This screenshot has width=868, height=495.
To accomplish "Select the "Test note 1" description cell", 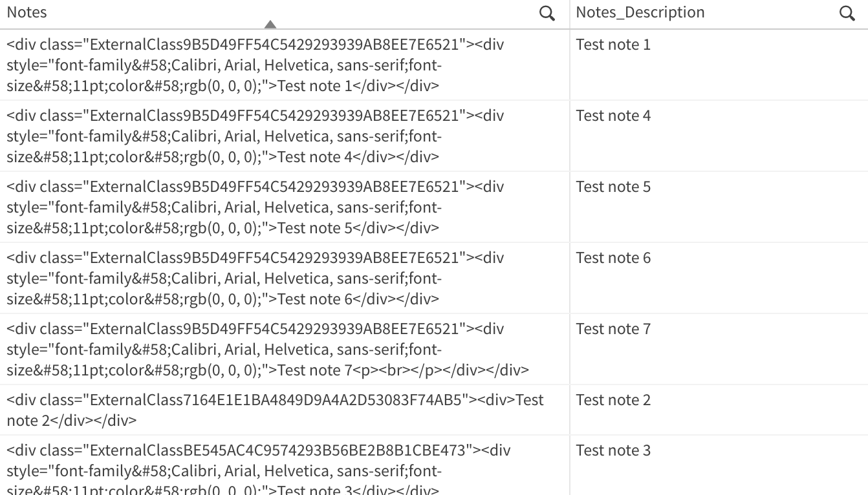I will tap(613, 45).
